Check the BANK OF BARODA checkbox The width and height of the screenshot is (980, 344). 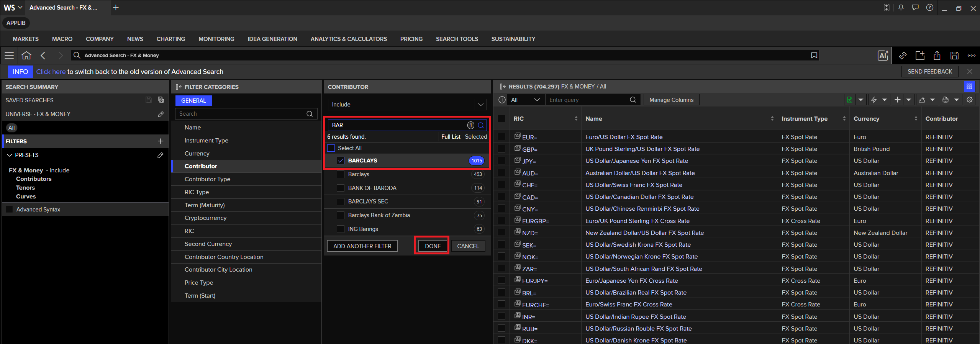click(x=341, y=188)
